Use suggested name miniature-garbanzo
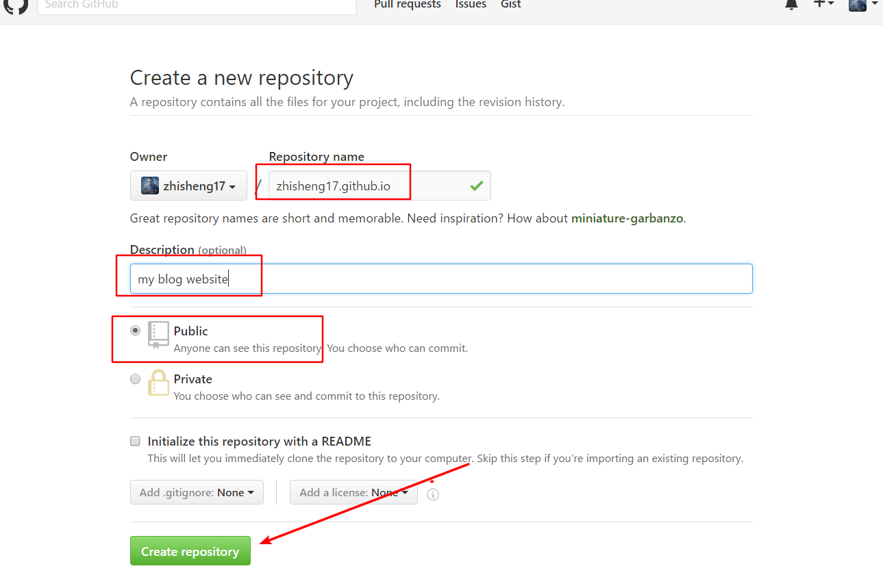 pyautogui.click(x=627, y=218)
